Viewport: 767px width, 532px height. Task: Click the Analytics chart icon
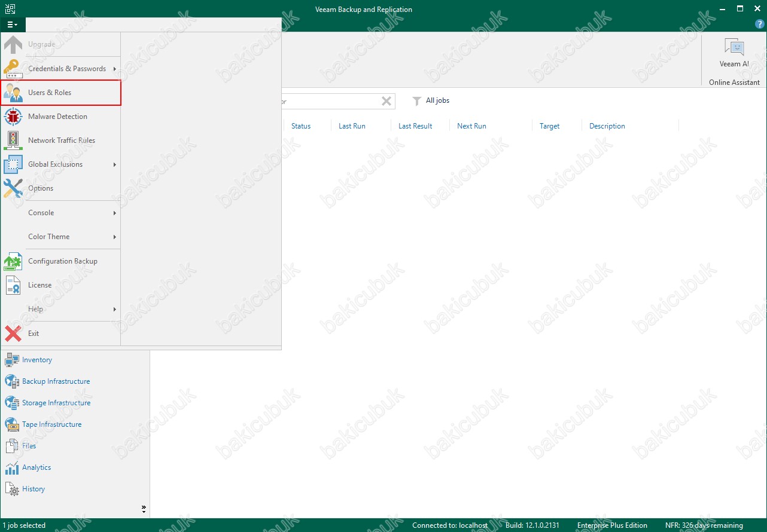coord(12,467)
